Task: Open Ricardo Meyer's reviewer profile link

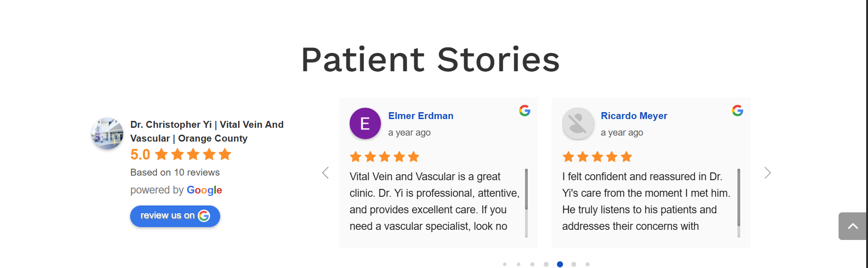Action: point(634,116)
